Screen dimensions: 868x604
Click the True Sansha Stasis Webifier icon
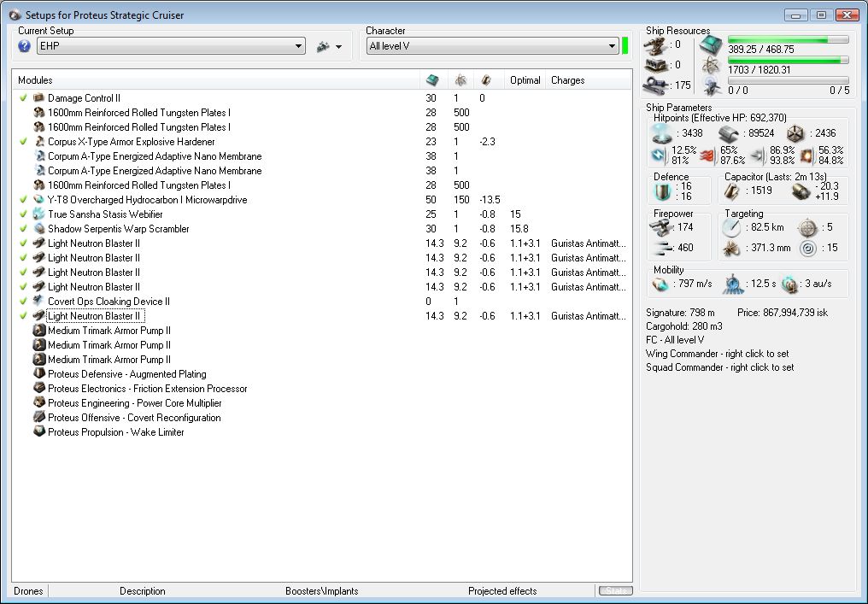(x=38, y=214)
